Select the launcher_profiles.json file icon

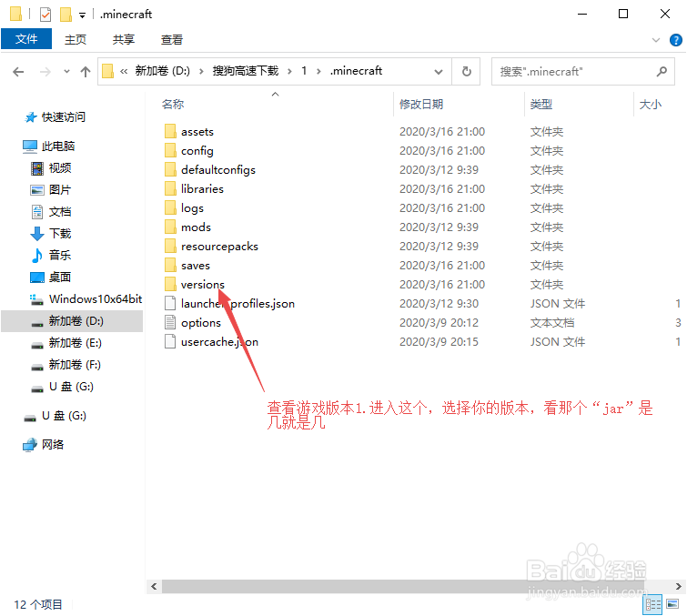170,303
